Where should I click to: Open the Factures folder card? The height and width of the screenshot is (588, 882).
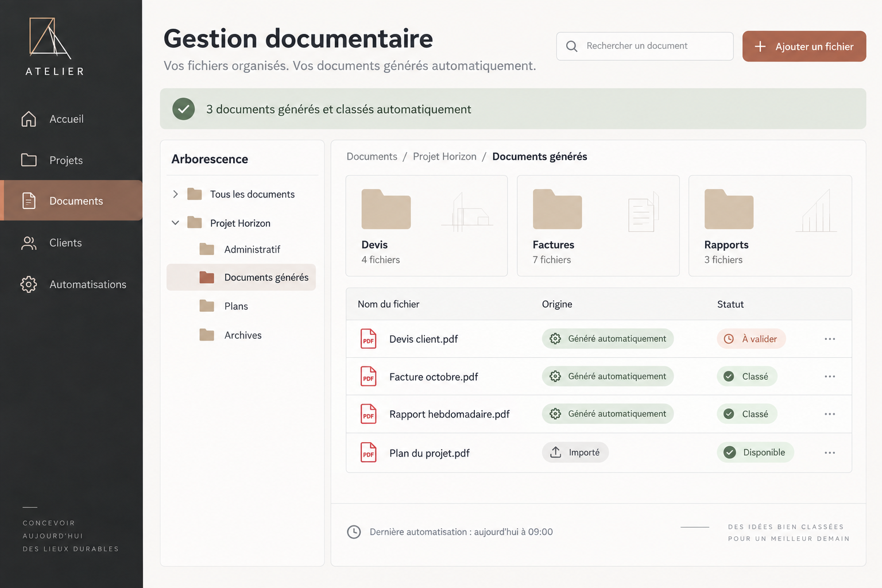(598, 226)
